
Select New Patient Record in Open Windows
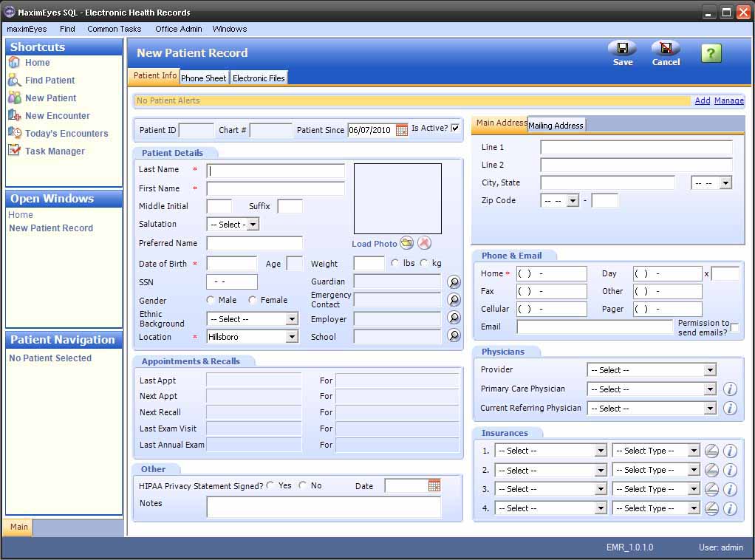tap(51, 228)
